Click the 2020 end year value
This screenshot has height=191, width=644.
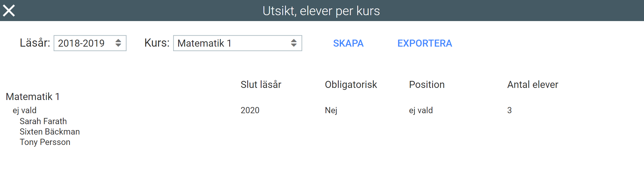[250, 110]
